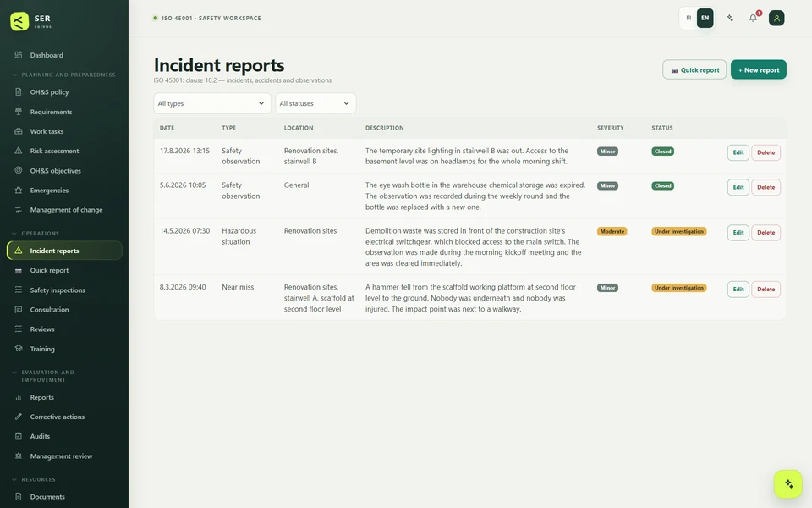Click the Quick report header button
812x508 pixels.
(x=694, y=70)
